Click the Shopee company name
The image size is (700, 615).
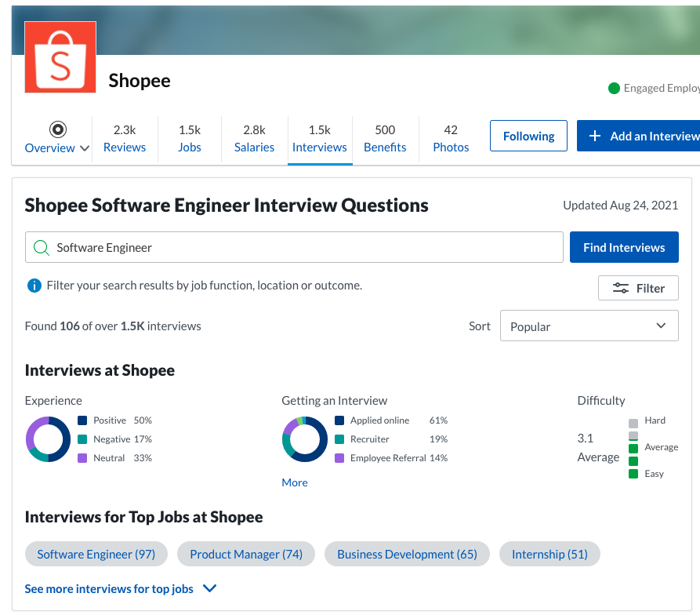(140, 81)
